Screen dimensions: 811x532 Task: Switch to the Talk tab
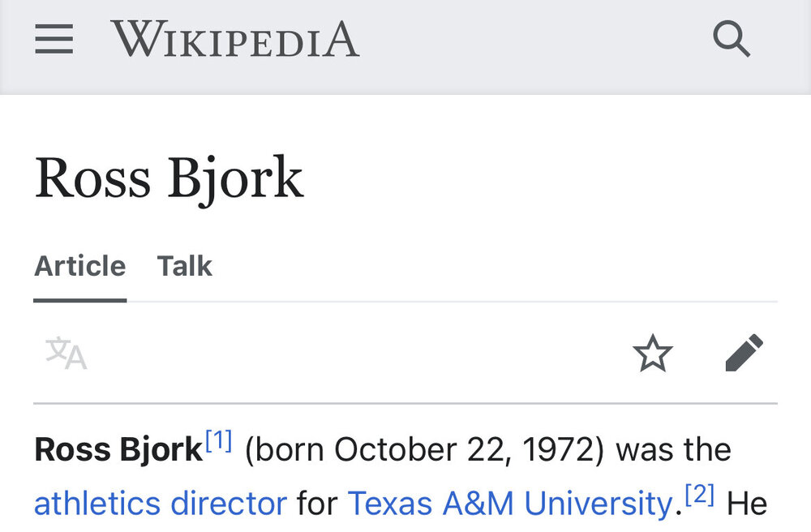(x=184, y=266)
